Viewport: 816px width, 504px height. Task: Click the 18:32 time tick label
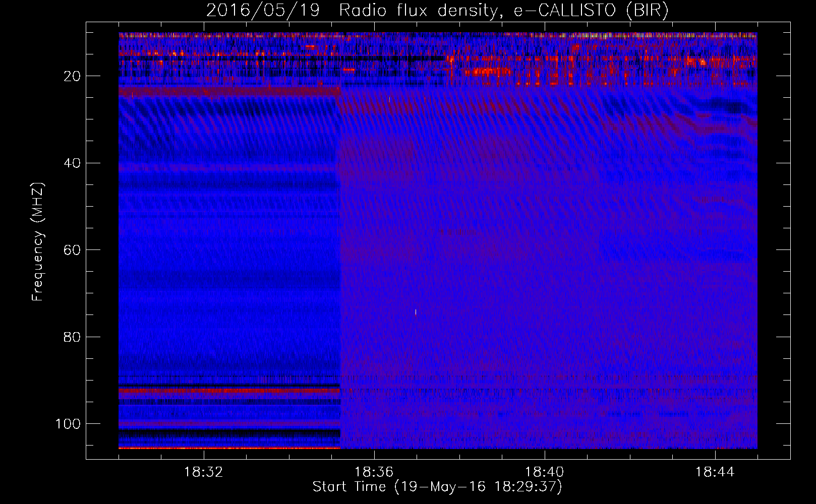[204, 472]
